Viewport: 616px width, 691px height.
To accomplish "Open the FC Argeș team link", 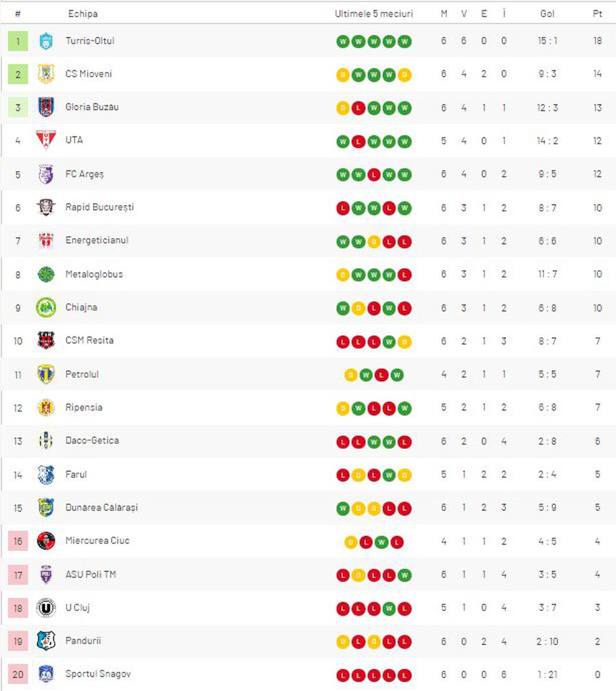I will (85, 174).
